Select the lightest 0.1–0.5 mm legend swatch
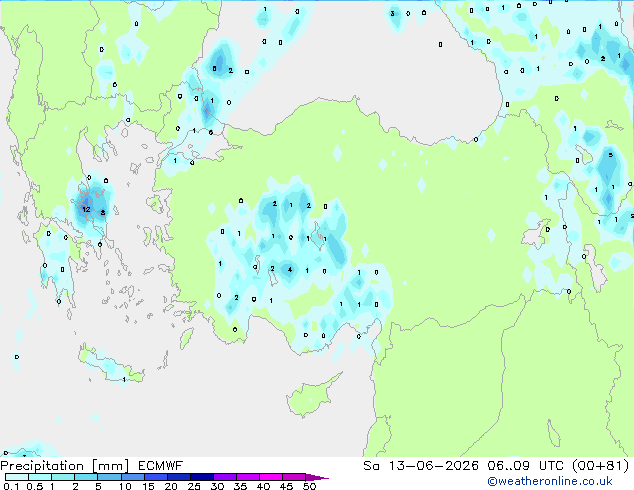 17,477
